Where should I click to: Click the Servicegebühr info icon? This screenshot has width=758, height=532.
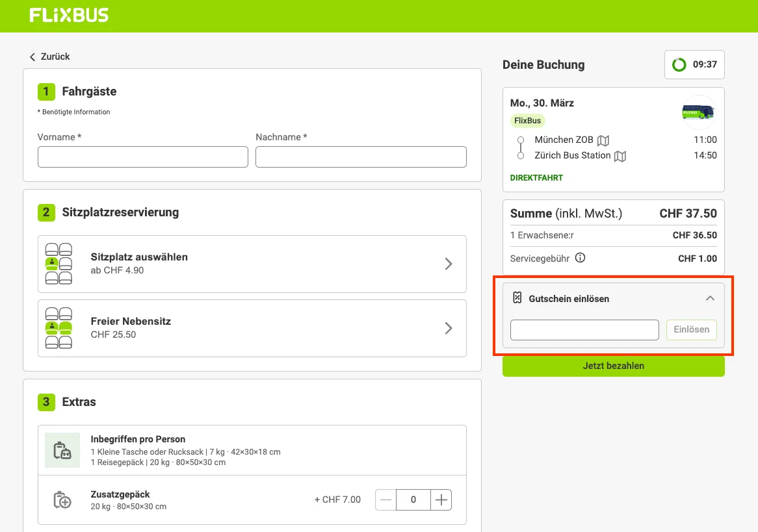coord(580,258)
